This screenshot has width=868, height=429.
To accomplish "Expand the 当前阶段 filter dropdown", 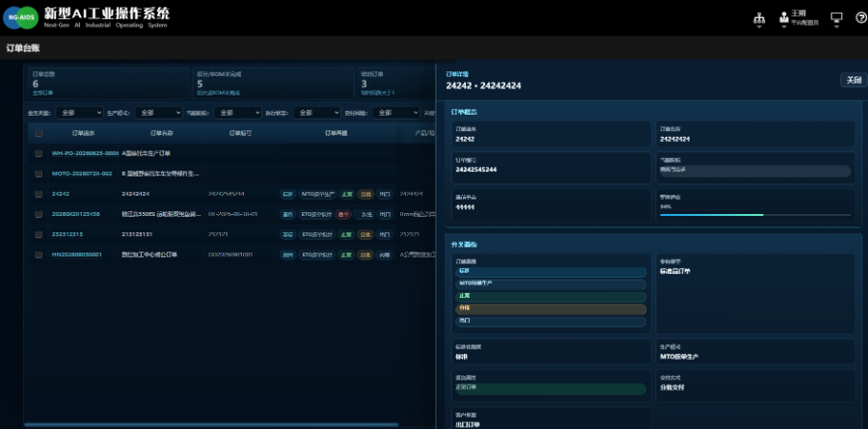I will click(x=237, y=113).
